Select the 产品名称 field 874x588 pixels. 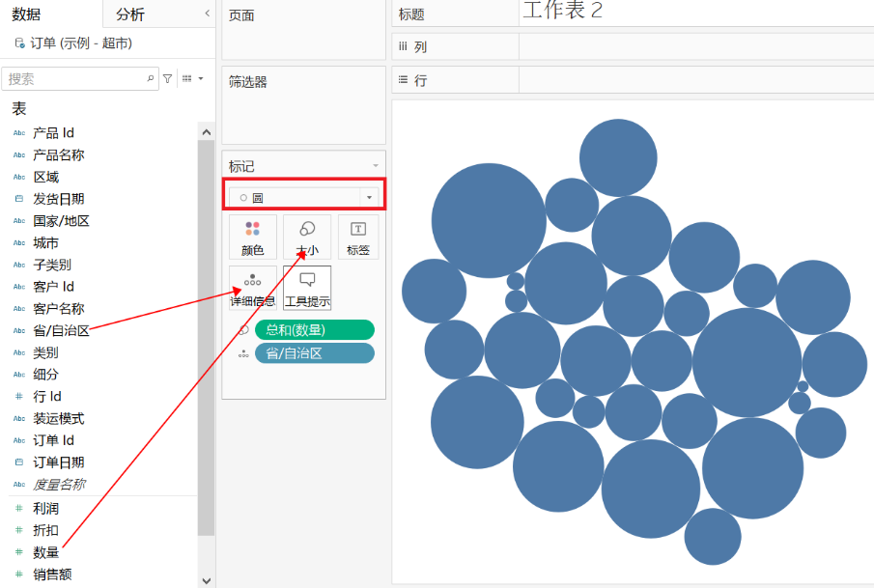[59, 154]
